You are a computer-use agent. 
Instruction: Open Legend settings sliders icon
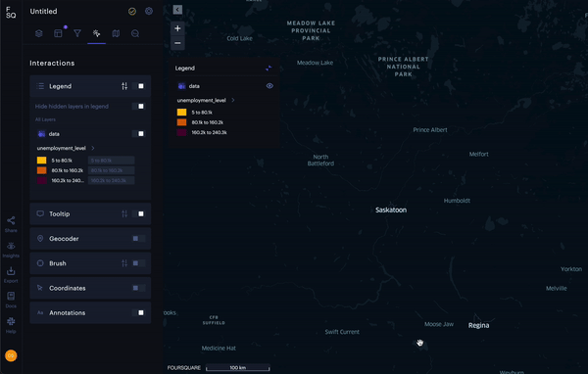click(x=124, y=86)
